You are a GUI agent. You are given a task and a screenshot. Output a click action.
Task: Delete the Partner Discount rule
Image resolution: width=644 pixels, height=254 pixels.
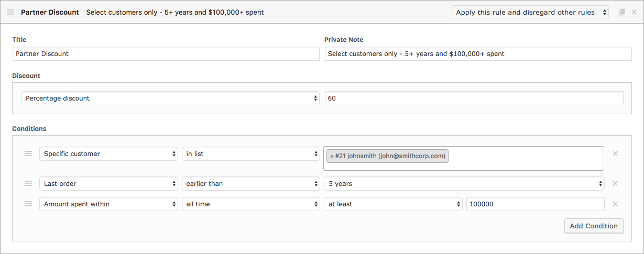point(634,12)
